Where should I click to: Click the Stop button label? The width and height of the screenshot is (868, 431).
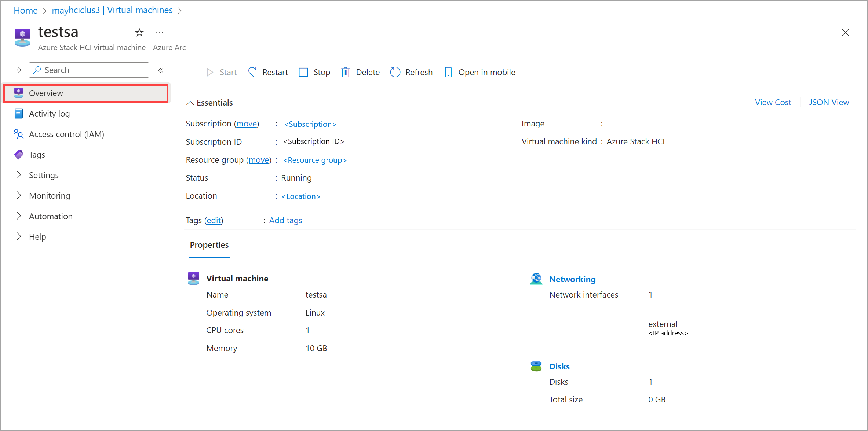click(322, 72)
